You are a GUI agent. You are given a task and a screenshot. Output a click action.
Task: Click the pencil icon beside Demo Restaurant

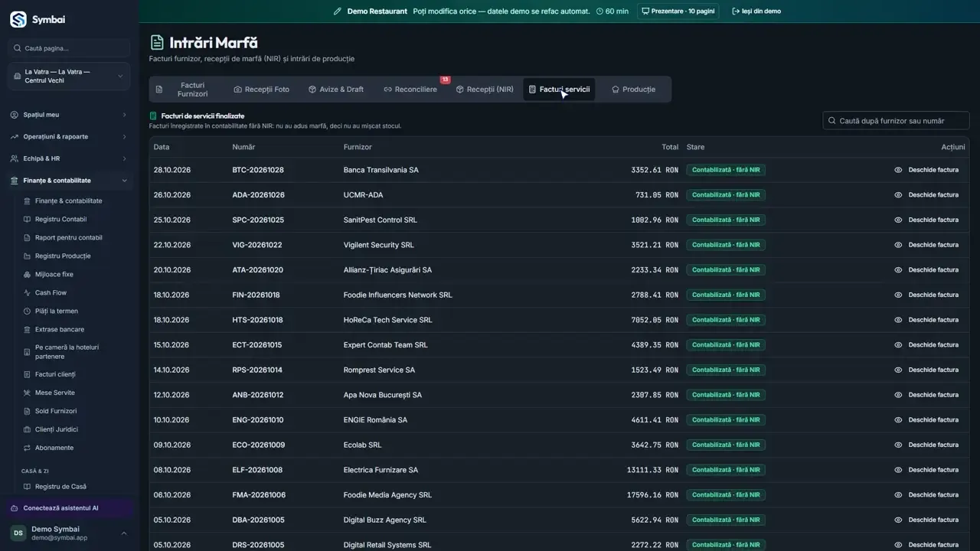point(338,11)
